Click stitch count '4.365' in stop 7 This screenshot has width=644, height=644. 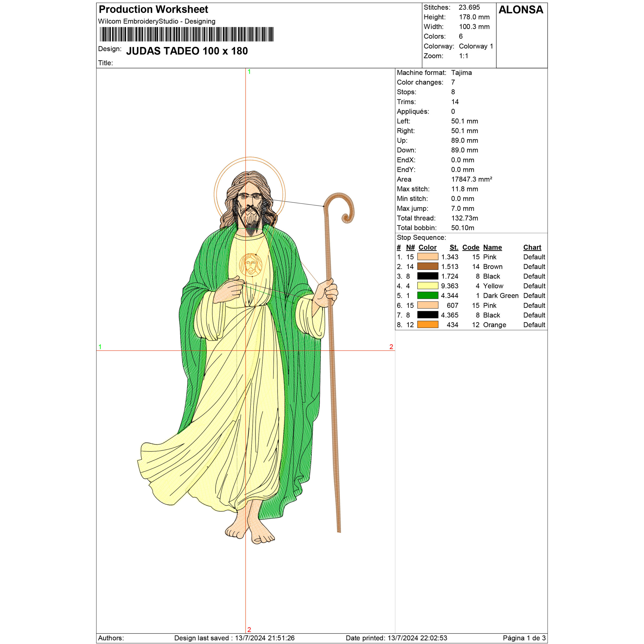449,315
